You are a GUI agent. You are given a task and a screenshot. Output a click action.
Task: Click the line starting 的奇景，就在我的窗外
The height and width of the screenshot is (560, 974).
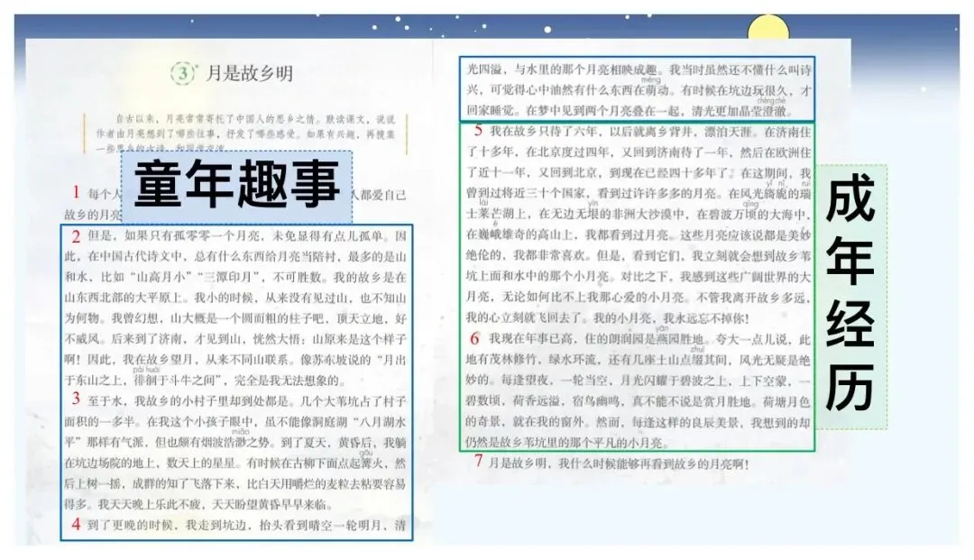(x=639, y=422)
